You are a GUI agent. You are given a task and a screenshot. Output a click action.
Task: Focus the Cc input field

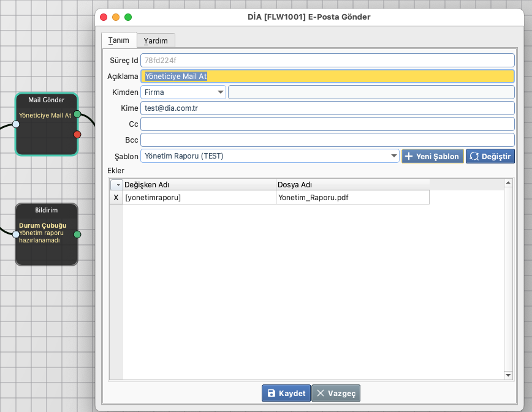pos(327,124)
